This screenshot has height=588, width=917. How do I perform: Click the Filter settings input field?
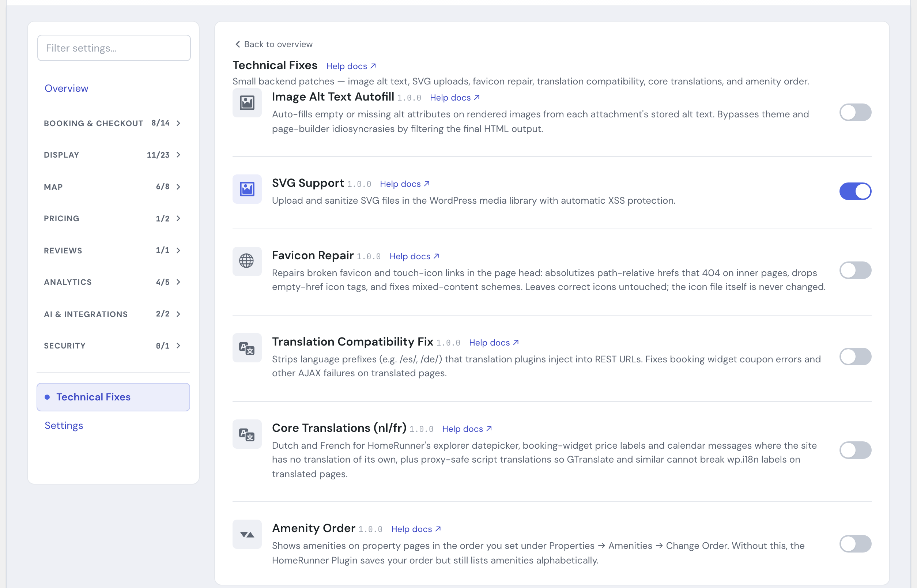point(114,48)
